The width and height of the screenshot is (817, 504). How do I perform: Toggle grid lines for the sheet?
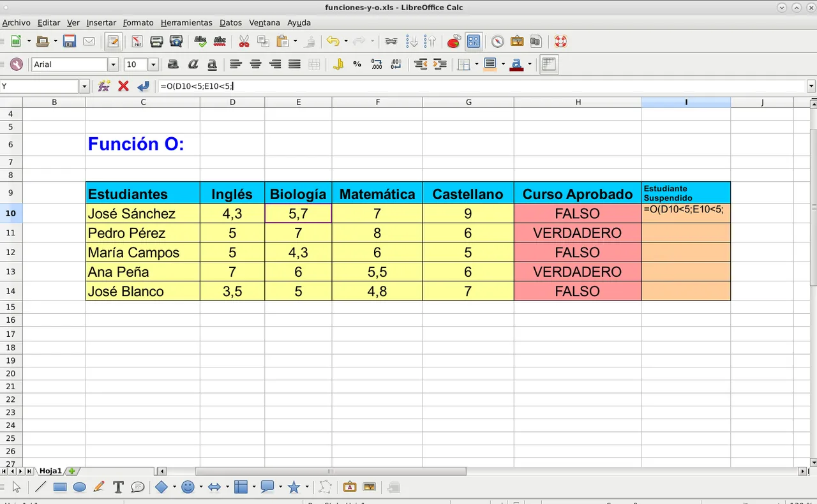[x=548, y=64]
